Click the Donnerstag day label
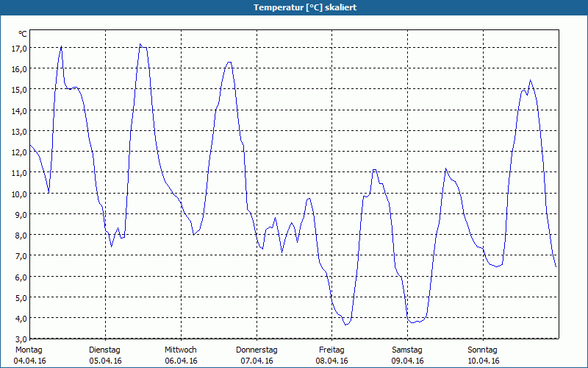This screenshot has height=368, width=588. (x=257, y=350)
